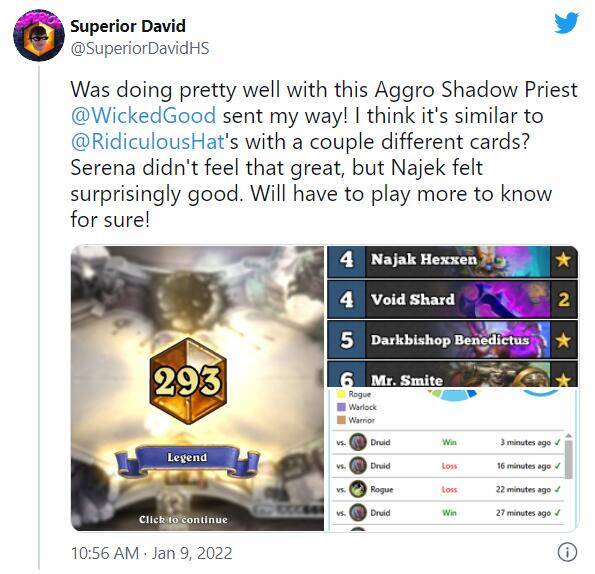Click the Darkbishop Benedictus star icon

click(563, 340)
